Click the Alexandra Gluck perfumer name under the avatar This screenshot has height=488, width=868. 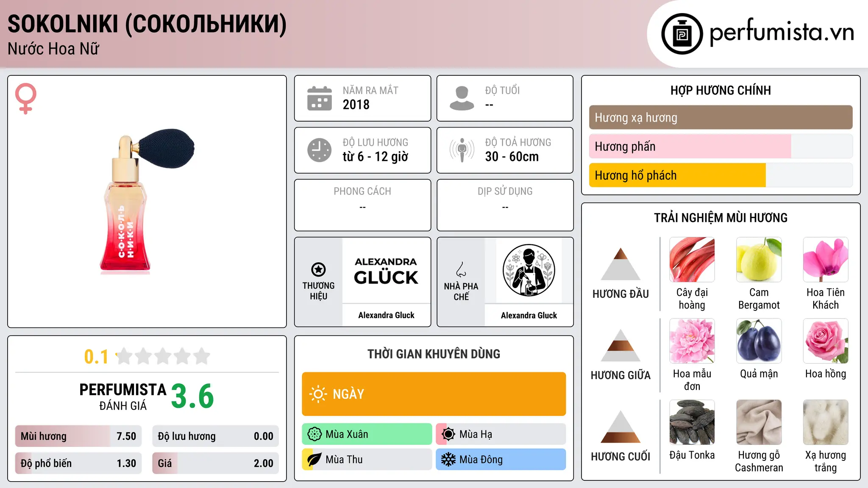pos(529,315)
